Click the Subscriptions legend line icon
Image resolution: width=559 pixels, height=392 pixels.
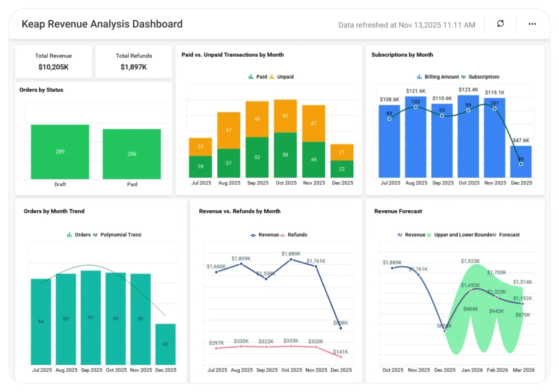(x=463, y=77)
